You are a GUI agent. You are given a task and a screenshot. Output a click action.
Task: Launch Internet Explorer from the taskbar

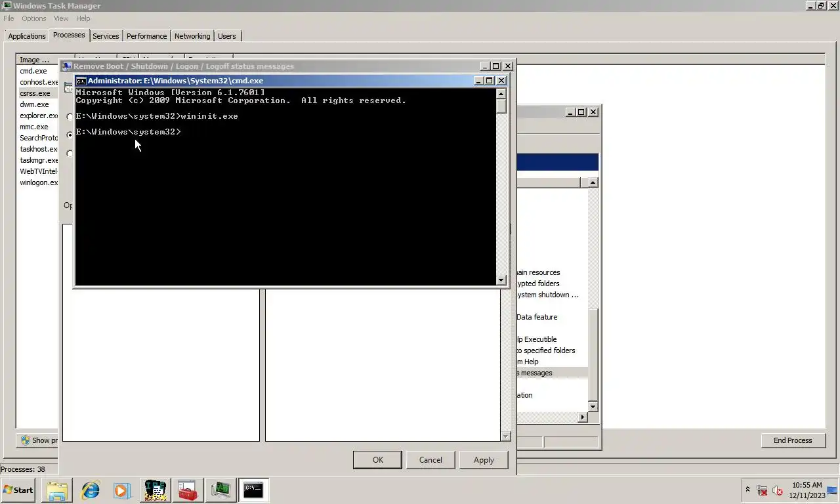coord(90,490)
